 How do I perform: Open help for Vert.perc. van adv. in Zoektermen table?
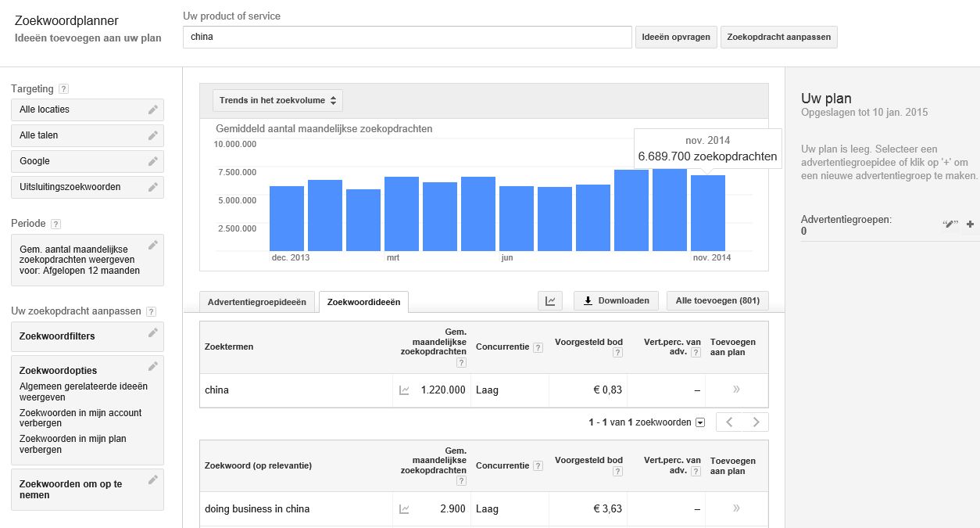click(695, 353)
